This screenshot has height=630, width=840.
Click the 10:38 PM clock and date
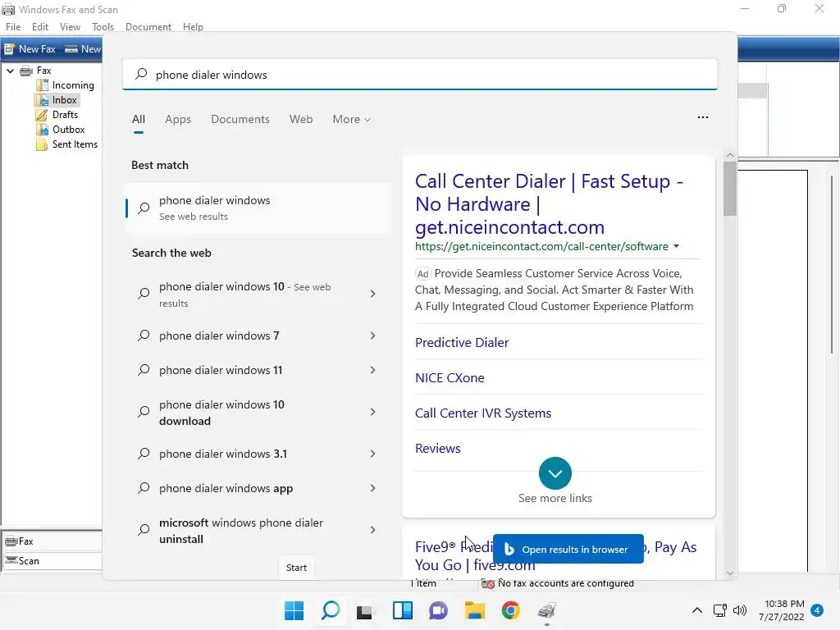click(x=781, y=610)
